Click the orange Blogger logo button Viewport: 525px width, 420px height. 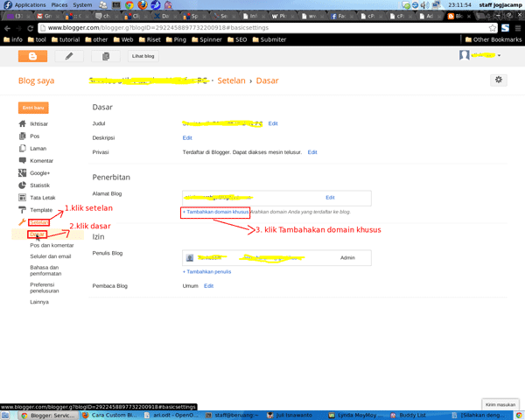pyautogui.click(x=32, y=56)
